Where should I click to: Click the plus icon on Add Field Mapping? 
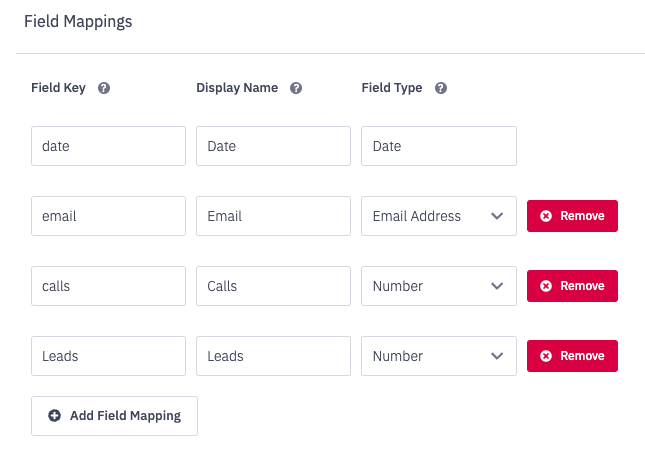(54, 416)
